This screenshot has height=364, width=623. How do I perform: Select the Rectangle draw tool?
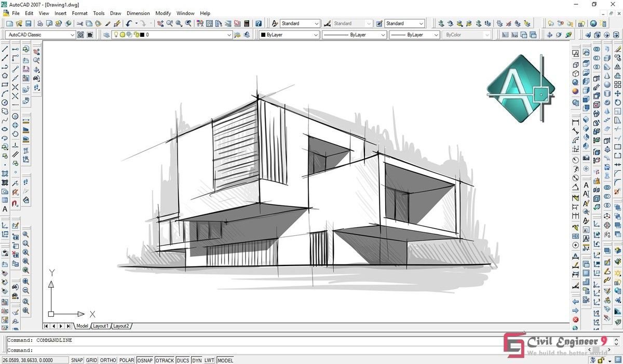pyautogui.click(x=5, y=84)
